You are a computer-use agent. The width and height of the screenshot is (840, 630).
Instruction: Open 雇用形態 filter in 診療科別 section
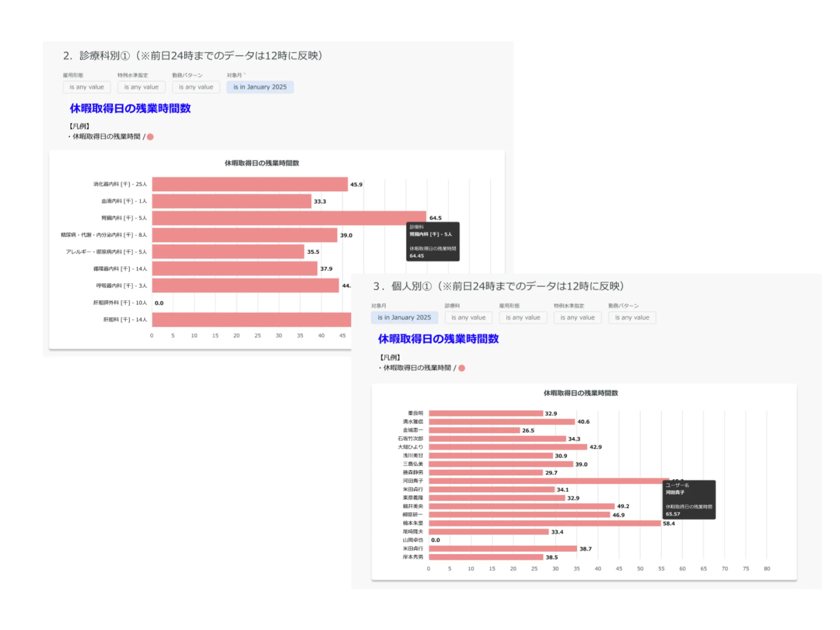point(87,87)
